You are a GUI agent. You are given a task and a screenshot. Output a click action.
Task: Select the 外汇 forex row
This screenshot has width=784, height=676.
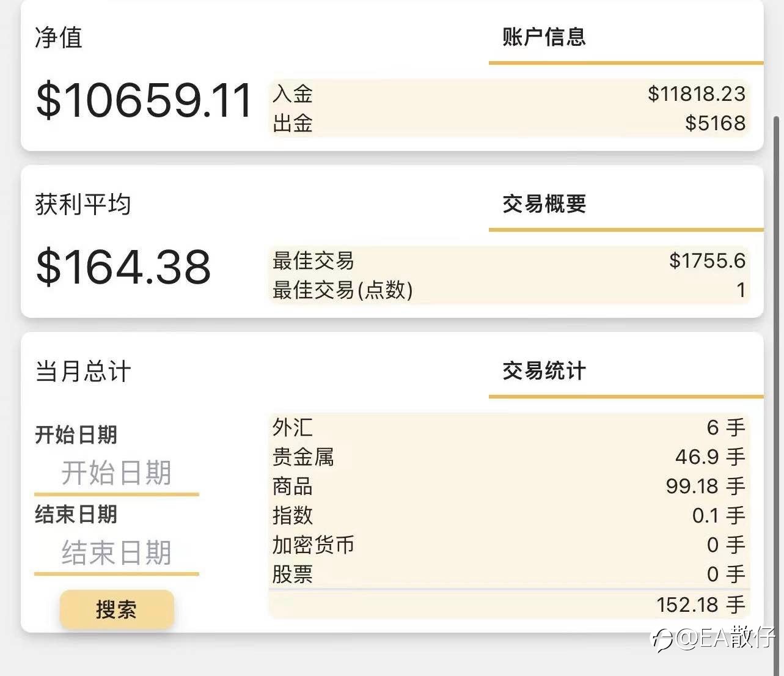(x=509, y=427)
